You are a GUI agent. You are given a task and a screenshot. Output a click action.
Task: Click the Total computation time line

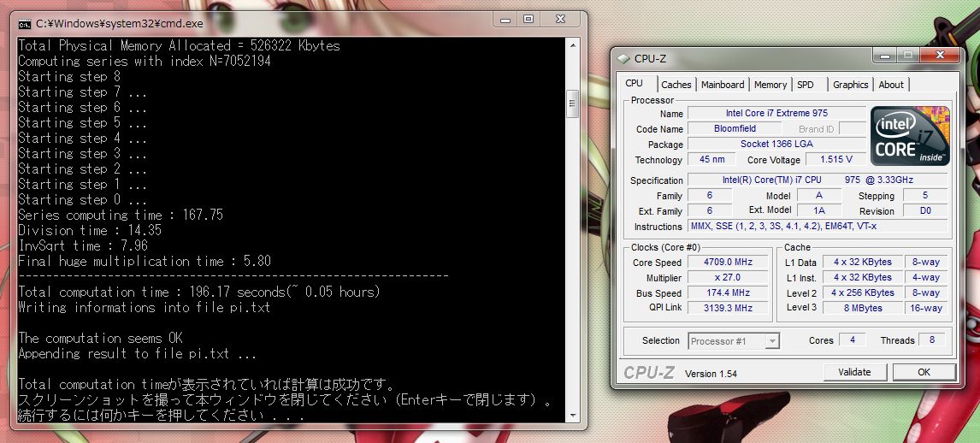[x=198, y=292]
